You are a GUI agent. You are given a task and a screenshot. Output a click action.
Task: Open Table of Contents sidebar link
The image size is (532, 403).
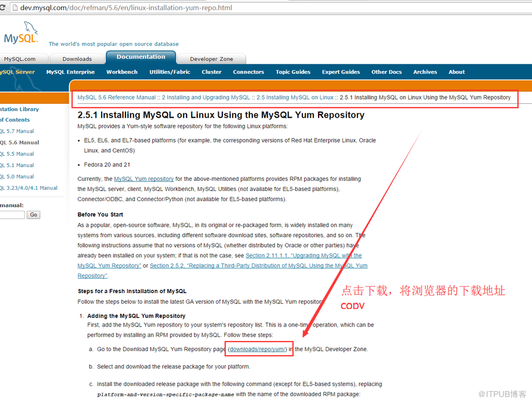[15, 119]
